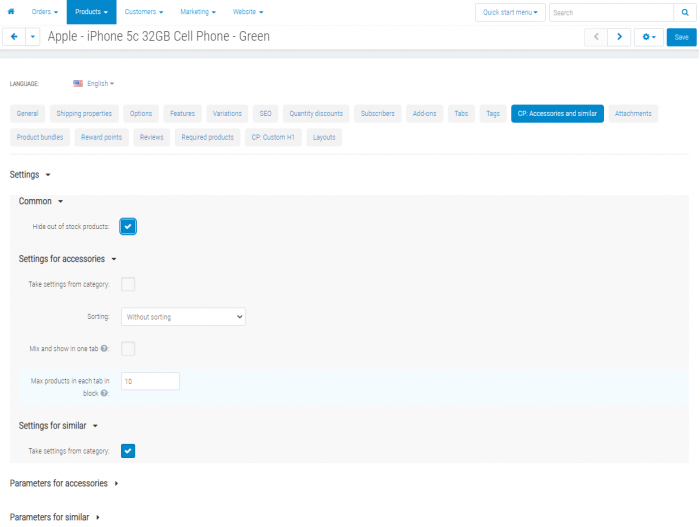Save the product changes

click(681, 37)
